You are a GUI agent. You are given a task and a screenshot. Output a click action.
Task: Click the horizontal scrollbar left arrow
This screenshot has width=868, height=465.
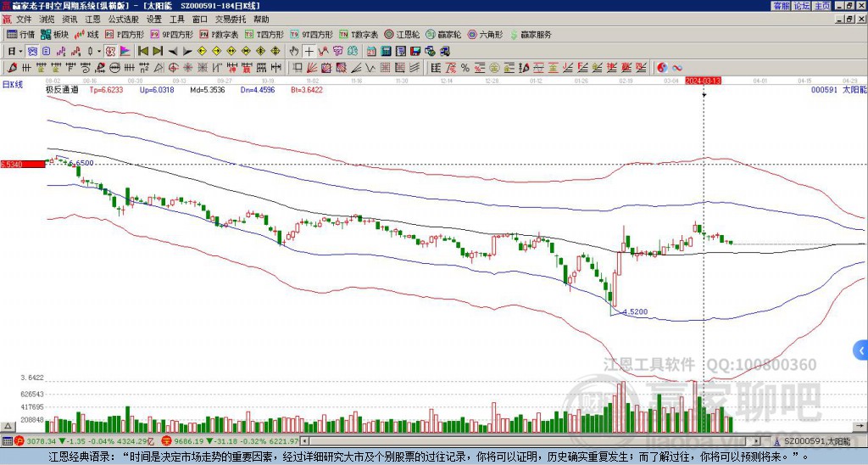tap(304, 441)
